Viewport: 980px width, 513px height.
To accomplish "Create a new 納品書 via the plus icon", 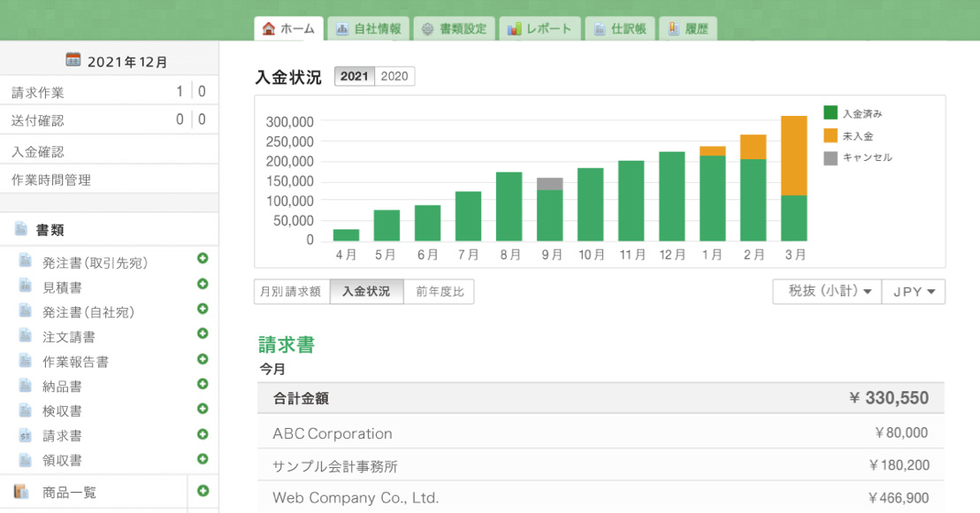I will click(x=203, y=384).
